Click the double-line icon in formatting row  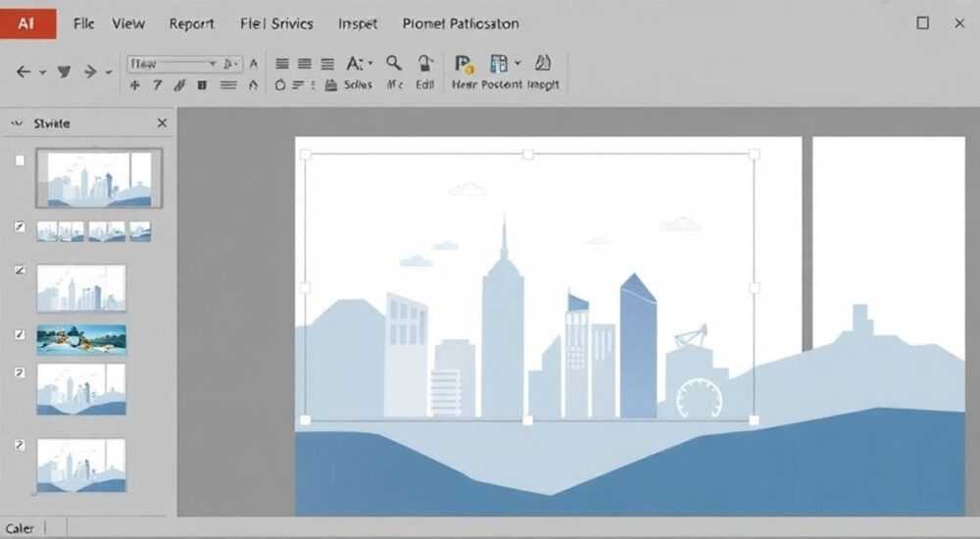(228, 85)
